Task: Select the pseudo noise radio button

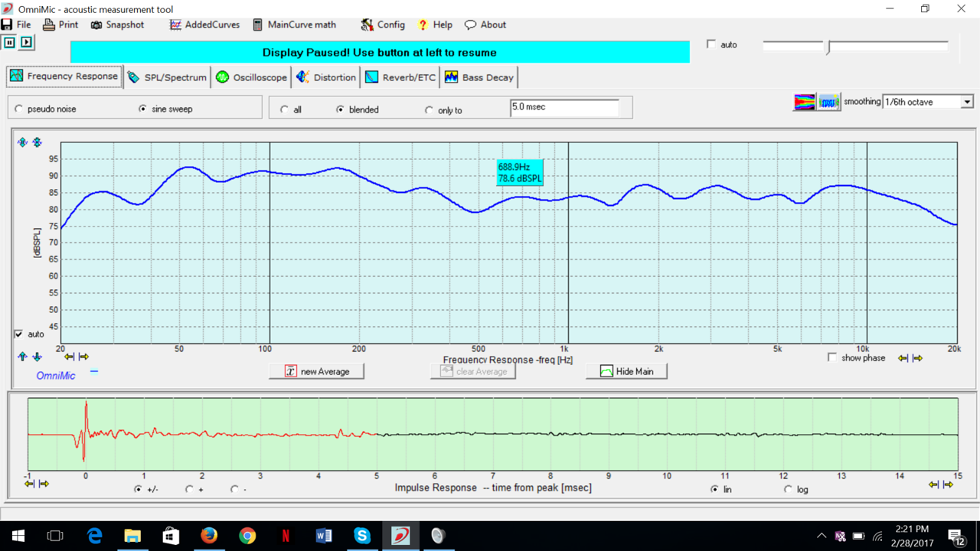Action: tap(19, 109)
